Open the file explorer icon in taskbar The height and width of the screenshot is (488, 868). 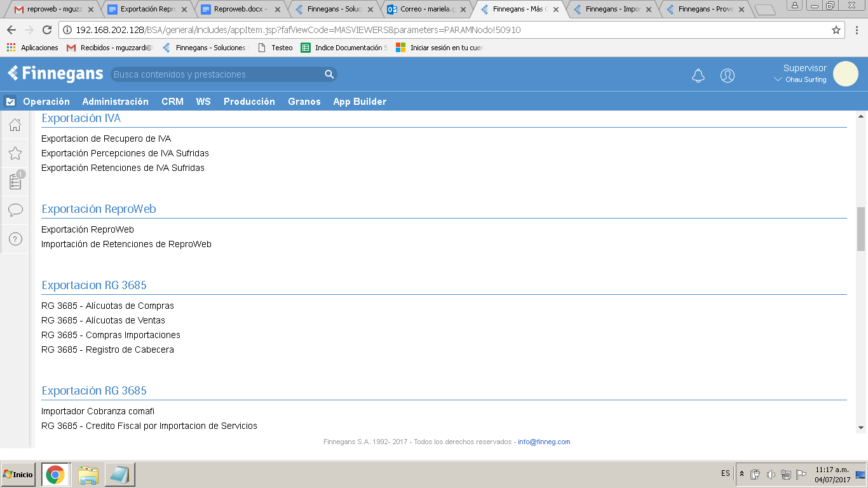pyautogui.click(x=88, y=475)
